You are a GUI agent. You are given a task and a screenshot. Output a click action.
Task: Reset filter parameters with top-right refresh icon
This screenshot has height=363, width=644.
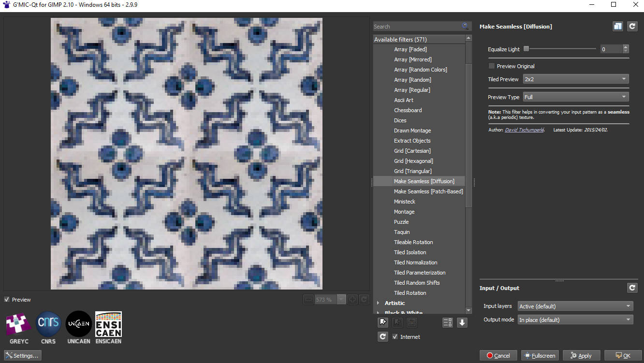tap(632, 27)
